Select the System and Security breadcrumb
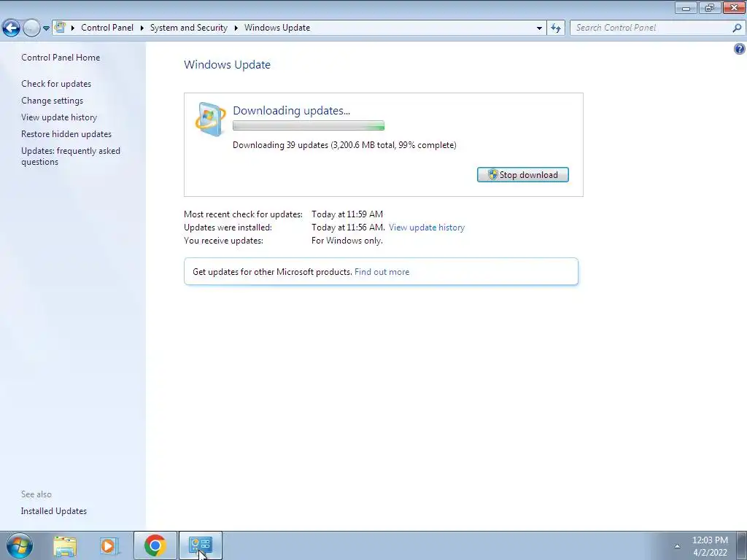 [x=189, y=28]
